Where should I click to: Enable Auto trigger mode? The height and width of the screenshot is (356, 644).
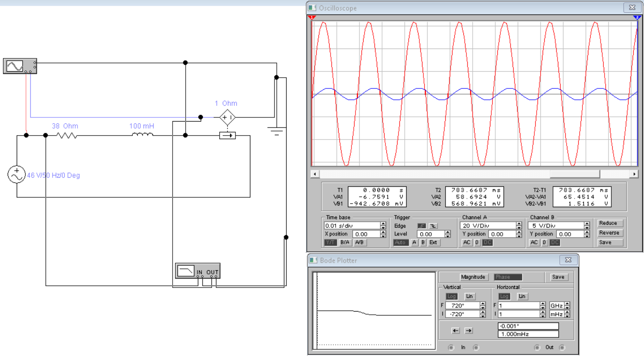[x=400, y=243]
